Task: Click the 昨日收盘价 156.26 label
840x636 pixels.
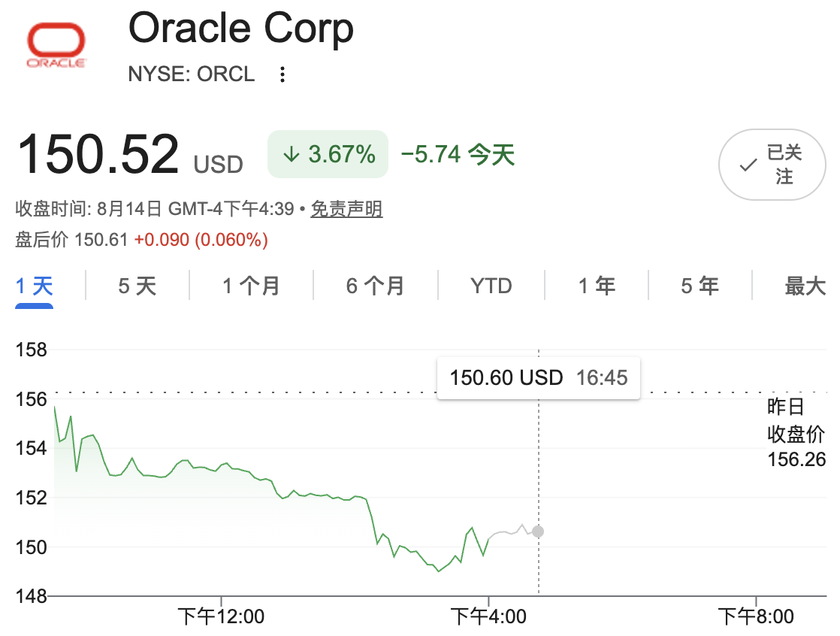Action: point(796,434)
